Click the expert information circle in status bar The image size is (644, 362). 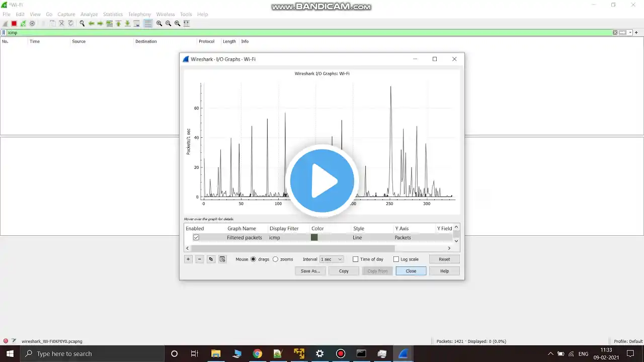(6, 341)
